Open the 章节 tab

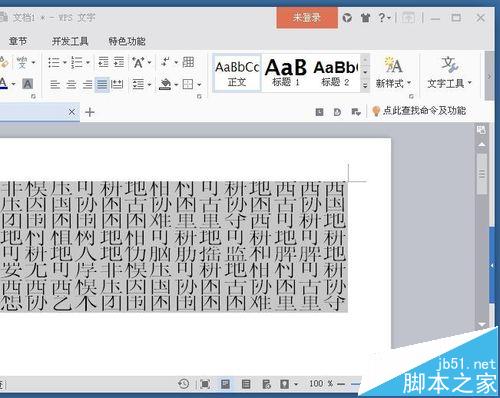tap(17, 41)
